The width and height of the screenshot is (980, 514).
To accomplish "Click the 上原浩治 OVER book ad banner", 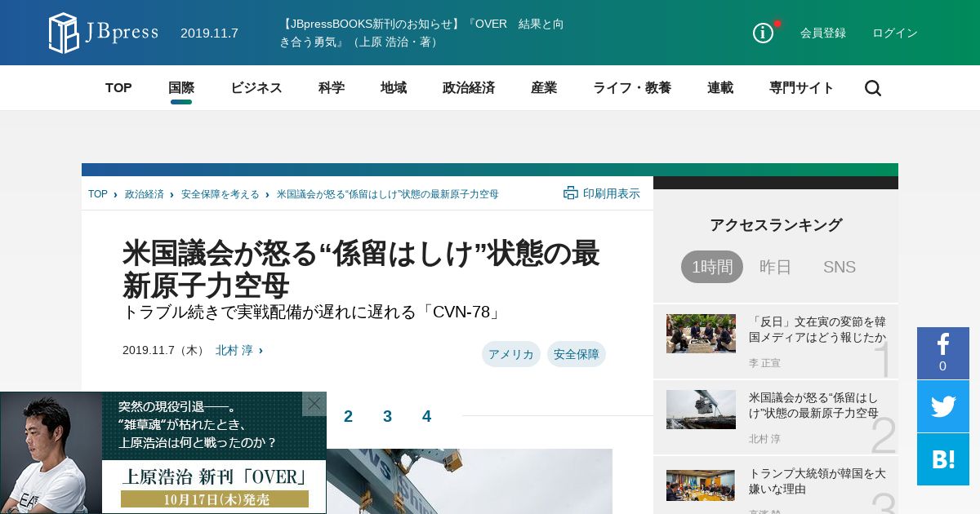I will point(163,453).
